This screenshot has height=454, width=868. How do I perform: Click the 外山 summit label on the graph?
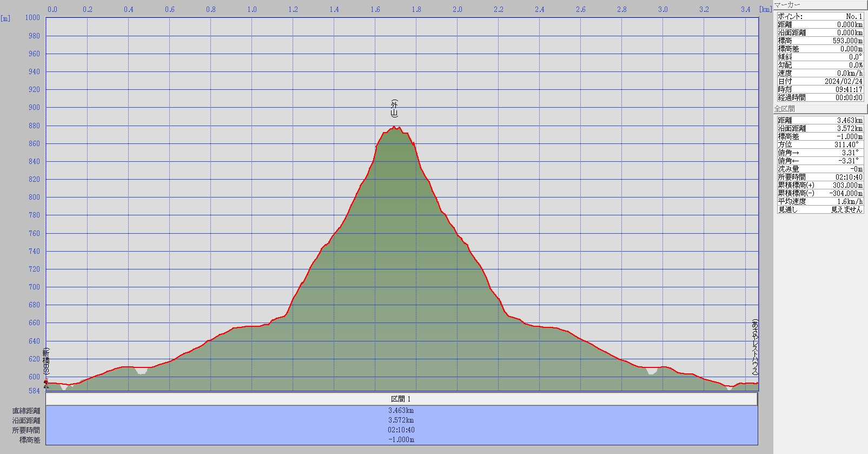[x=394, y=109]
